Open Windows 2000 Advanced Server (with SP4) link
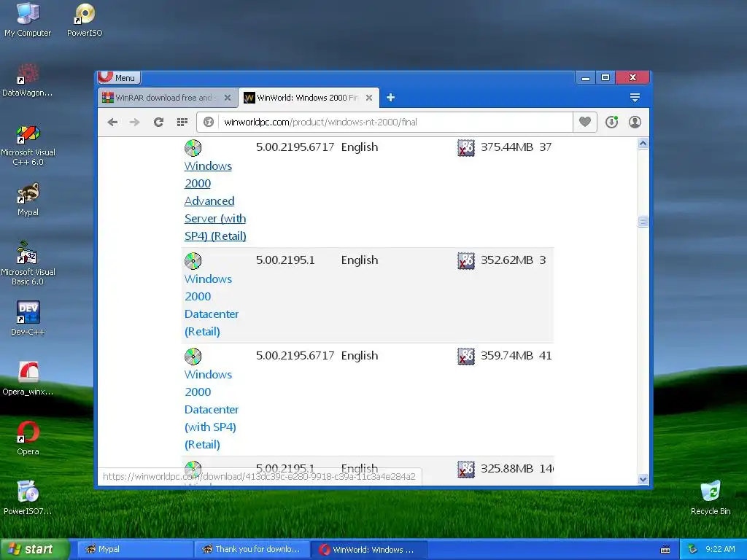 point(215,201)
